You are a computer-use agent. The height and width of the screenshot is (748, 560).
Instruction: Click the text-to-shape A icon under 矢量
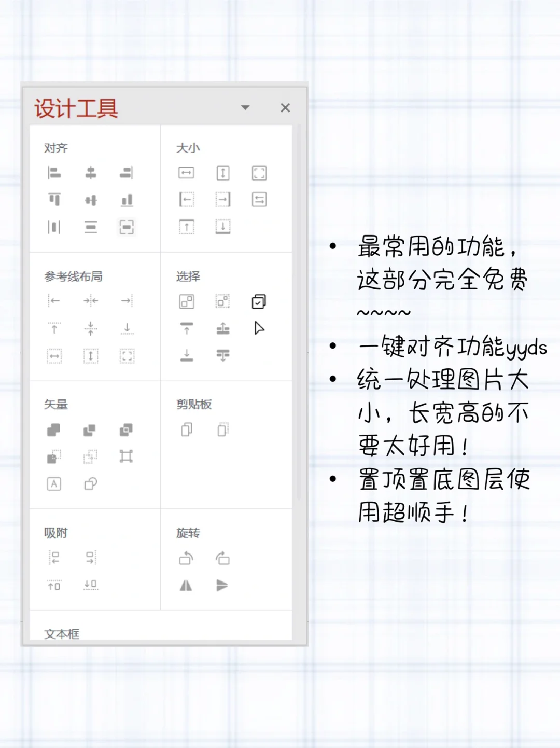54,484
